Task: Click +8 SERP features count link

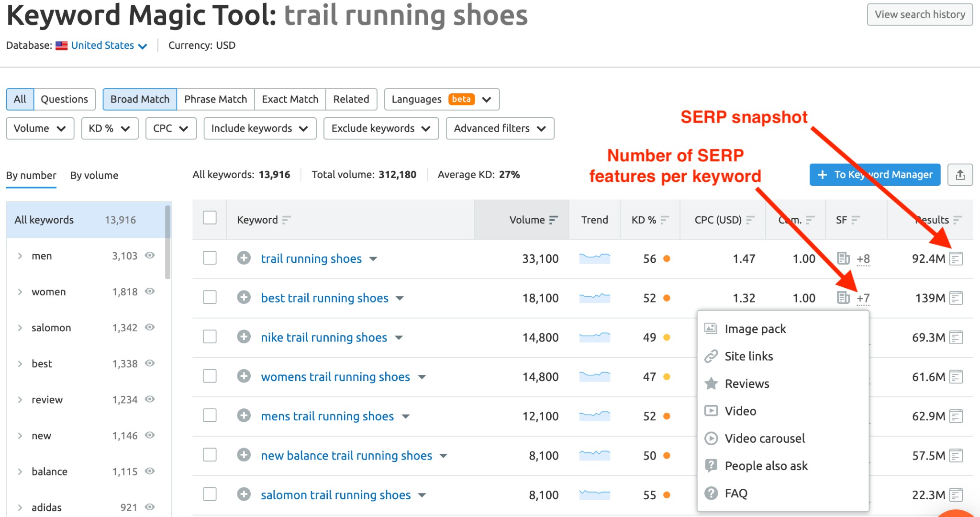Action: click(863, 259)
